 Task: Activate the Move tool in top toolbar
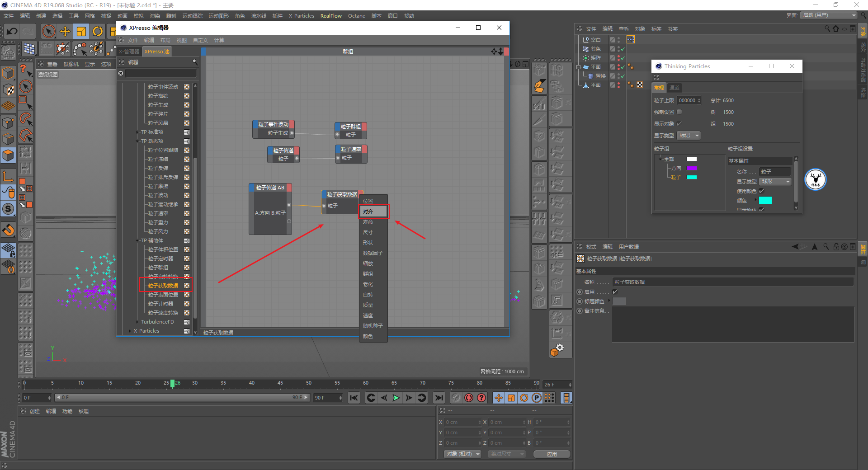[65, 31]
